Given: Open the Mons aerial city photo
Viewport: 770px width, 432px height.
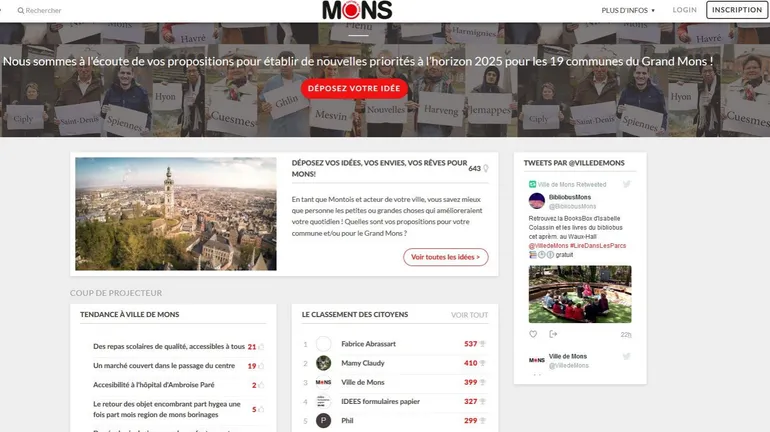Looking at the screenshot, I should click(176, 214).
